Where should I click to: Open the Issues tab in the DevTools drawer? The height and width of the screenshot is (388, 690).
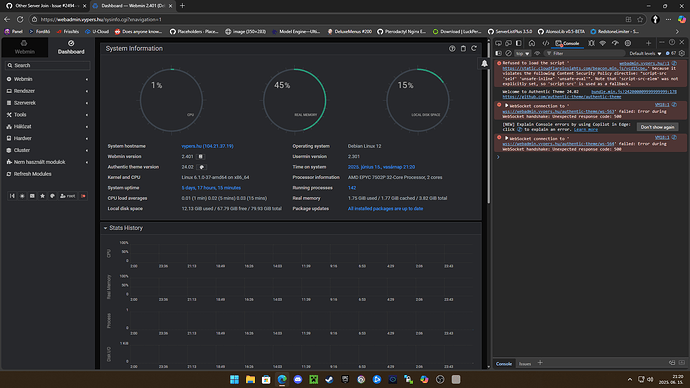(525, 364)
